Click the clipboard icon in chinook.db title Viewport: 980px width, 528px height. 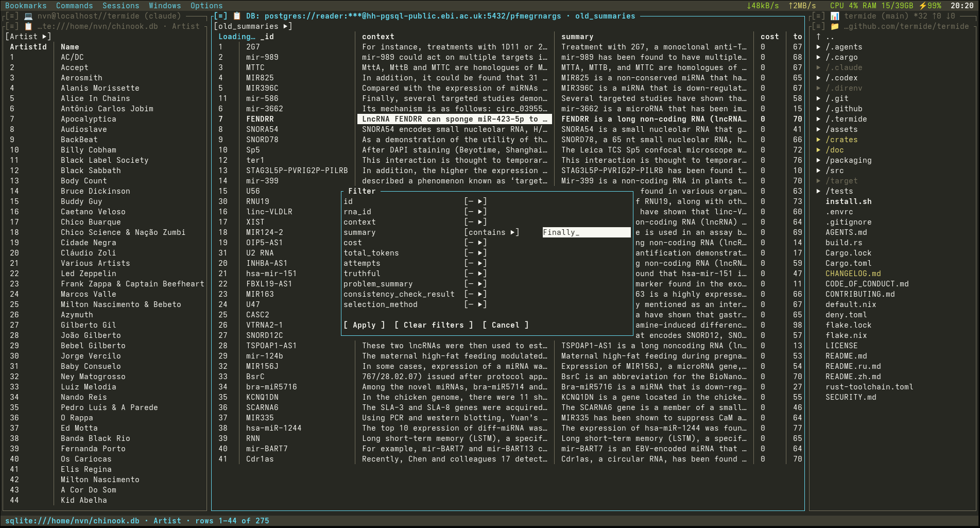coord(28,26)
